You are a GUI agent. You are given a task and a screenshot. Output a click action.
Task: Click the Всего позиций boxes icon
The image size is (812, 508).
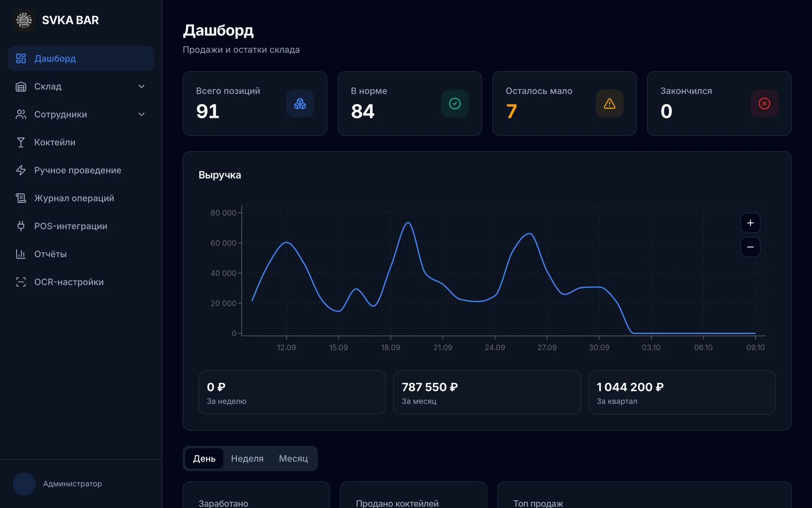coord(300,104)
